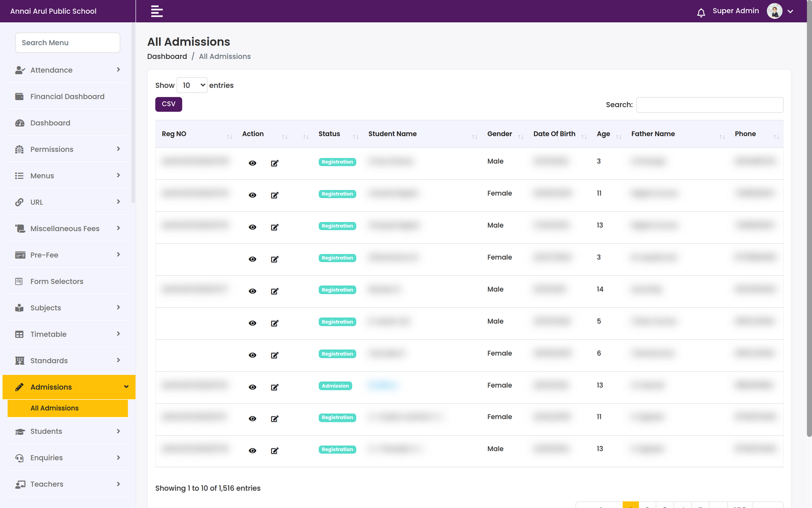Expand the Timetable chevron
The image size is (812, 508).
(118, 334)
